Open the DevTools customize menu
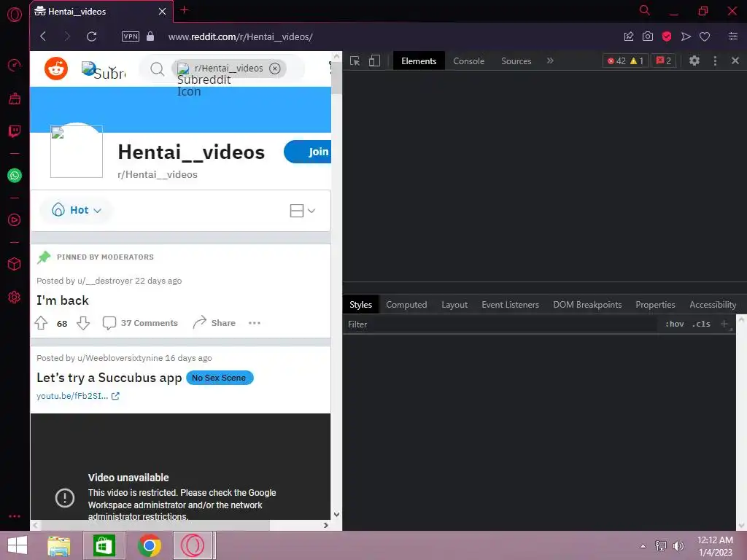This screenshot has width=747, height=560. pyautogui.click(x=715, y=61)
